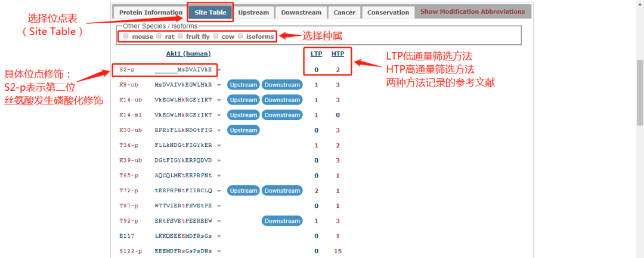Click Downstream button in T72-p row

(x=282, y=191)
